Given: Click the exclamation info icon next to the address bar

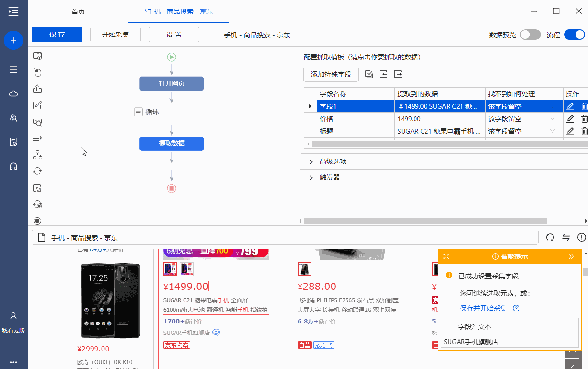Looking at the screenshot, I should [x=582, y=237].
